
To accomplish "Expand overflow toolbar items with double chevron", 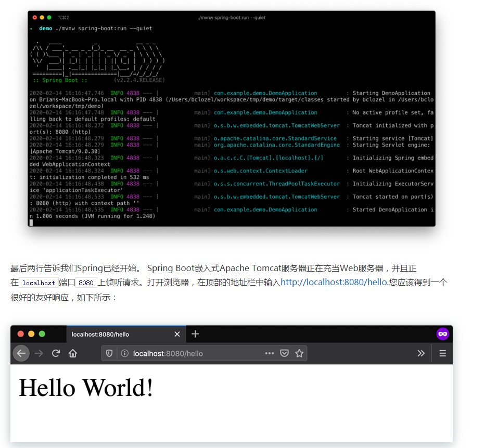I will click(x=421, y=353).
